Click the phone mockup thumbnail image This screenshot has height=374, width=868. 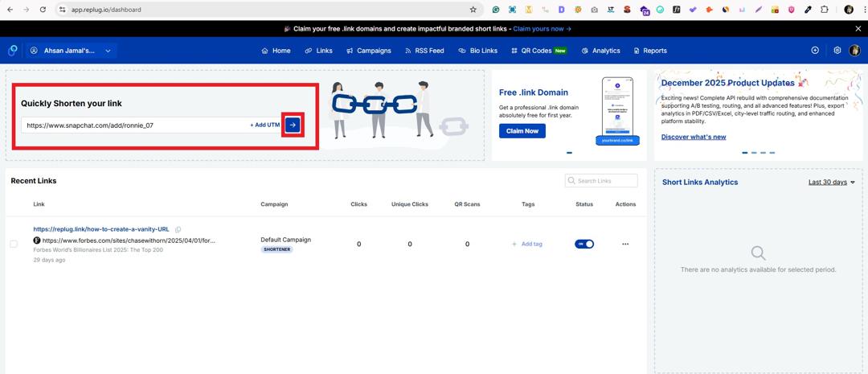pyautogui.click(x=617, y=111)
